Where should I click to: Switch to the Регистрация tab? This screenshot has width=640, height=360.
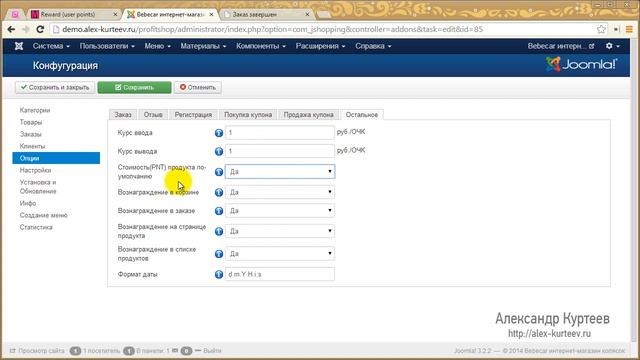tap(193, 115)
